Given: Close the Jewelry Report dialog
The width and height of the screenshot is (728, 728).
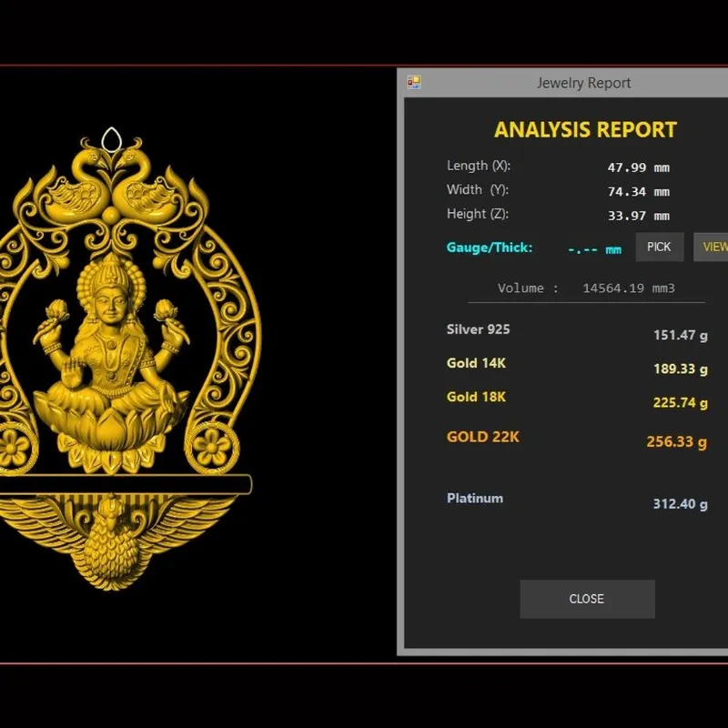Looking at the screenshot, I should click(587, 599).
